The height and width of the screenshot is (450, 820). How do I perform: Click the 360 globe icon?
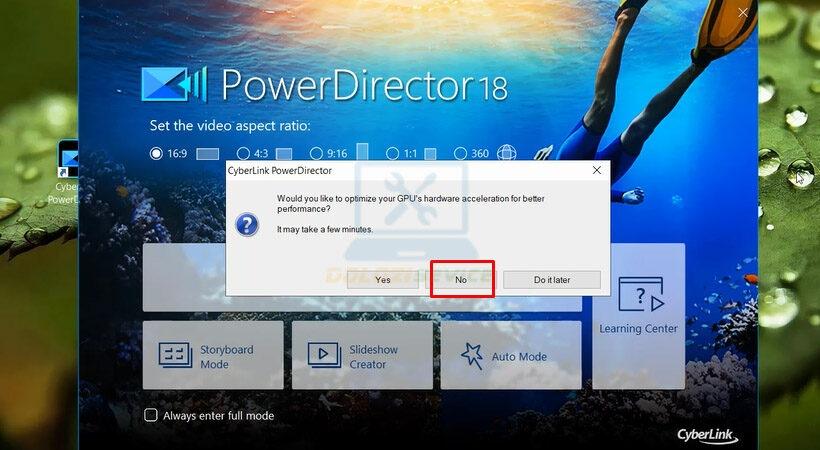coord(507,154)
